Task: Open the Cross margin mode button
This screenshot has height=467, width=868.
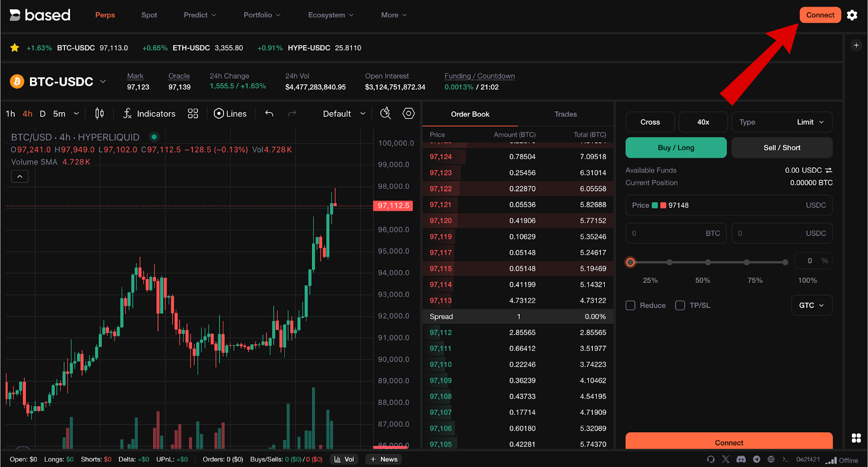Action: [650, 122]
